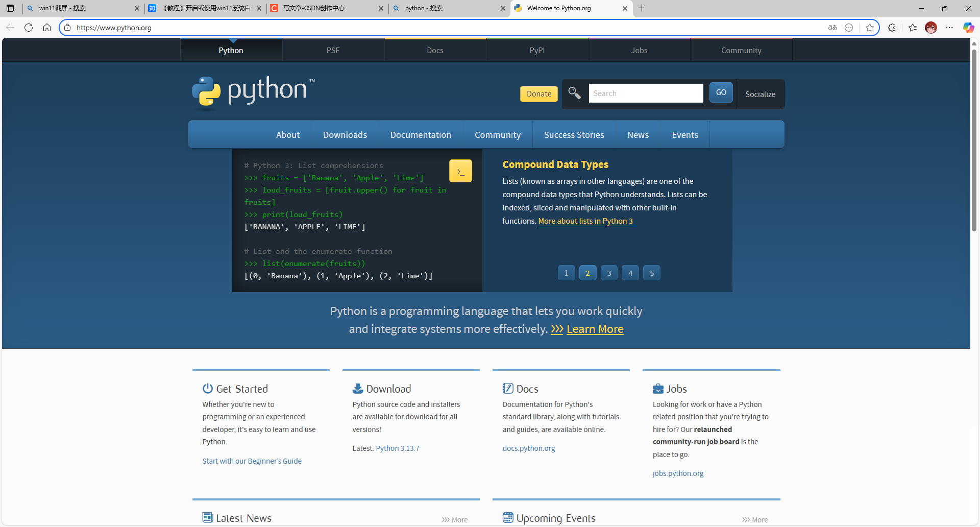Click the Docs section book icon
This screenshot has width=980, height=527.
tap(508, 388)
